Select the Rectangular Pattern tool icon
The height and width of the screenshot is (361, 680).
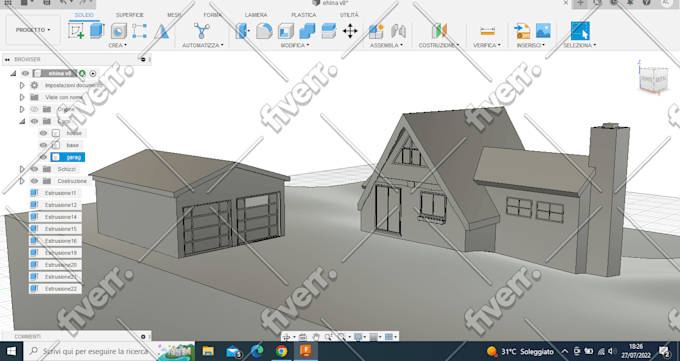[139, 31]
